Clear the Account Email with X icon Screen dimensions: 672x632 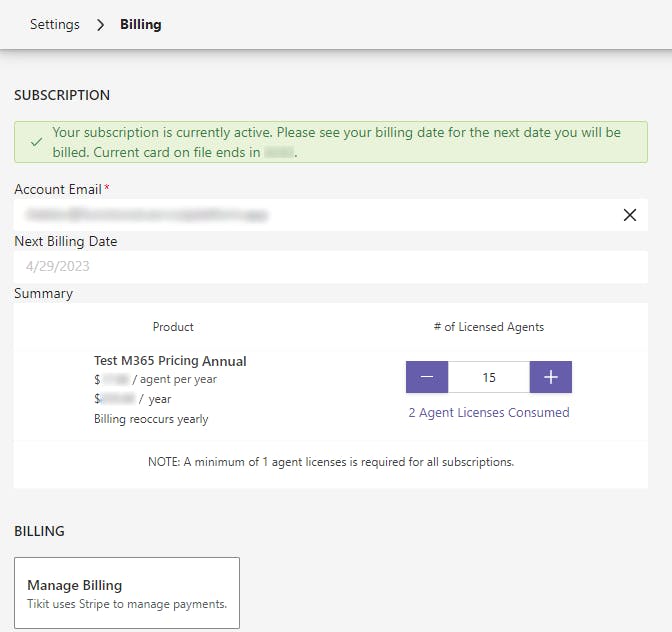630,215
